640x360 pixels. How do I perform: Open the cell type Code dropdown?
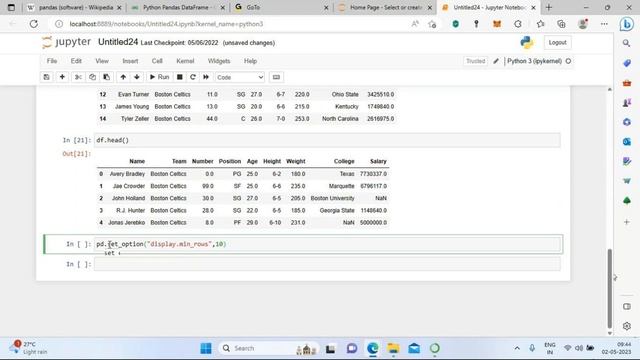coord(240,77)
